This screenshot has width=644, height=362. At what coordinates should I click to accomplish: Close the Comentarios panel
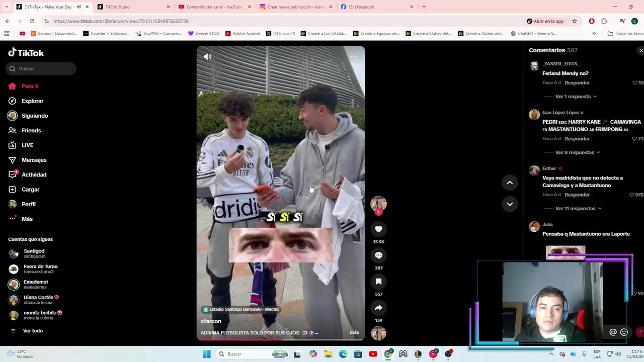tap(640, 51)
